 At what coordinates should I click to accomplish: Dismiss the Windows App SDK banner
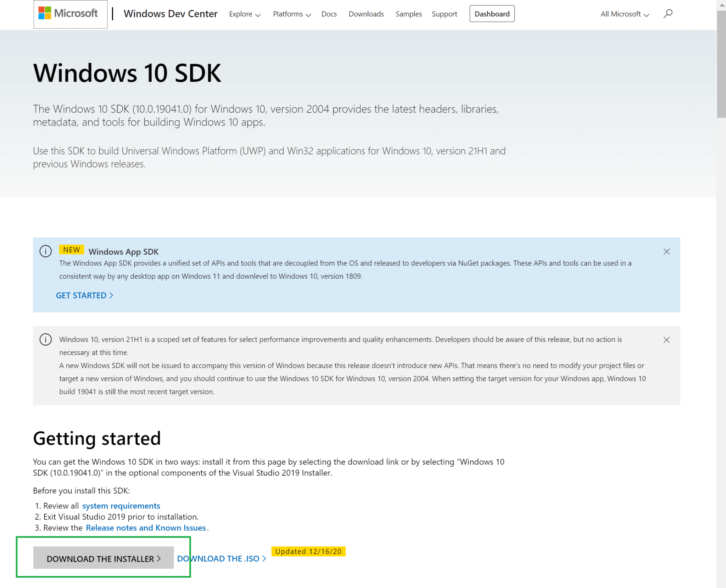pos(666,251)
